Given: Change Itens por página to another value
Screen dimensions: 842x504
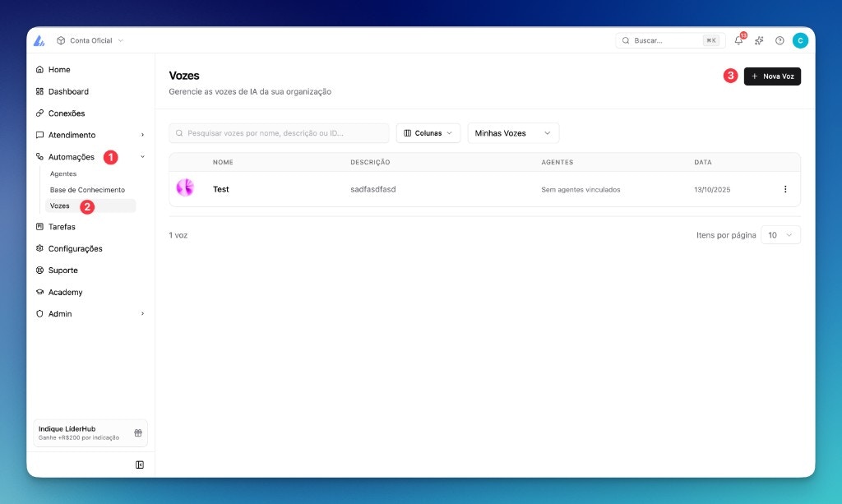Looking at the screenshot, I should point(780,234).
